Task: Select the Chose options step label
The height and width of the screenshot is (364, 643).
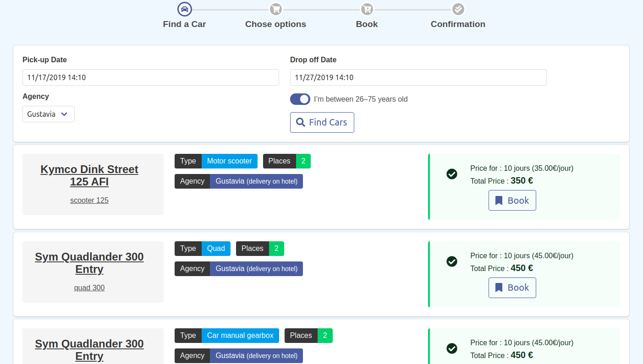Action: pos(275,24)
